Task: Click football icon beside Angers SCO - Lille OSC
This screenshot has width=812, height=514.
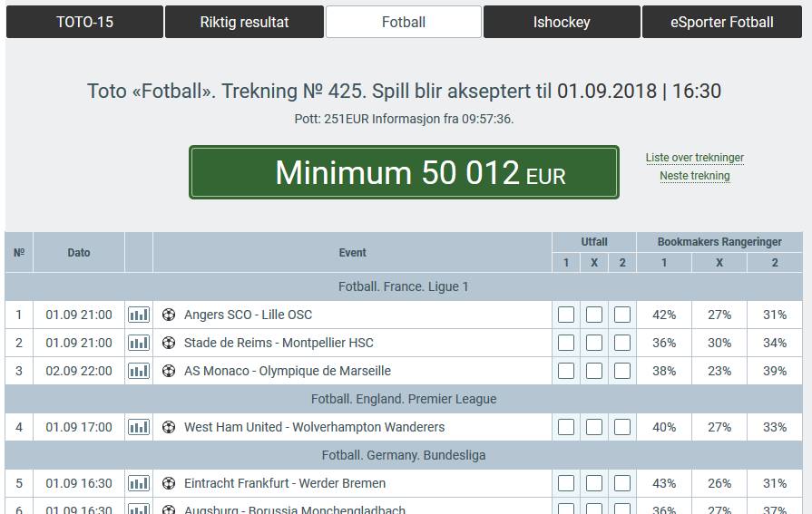Action: click(x=169, y=315)
